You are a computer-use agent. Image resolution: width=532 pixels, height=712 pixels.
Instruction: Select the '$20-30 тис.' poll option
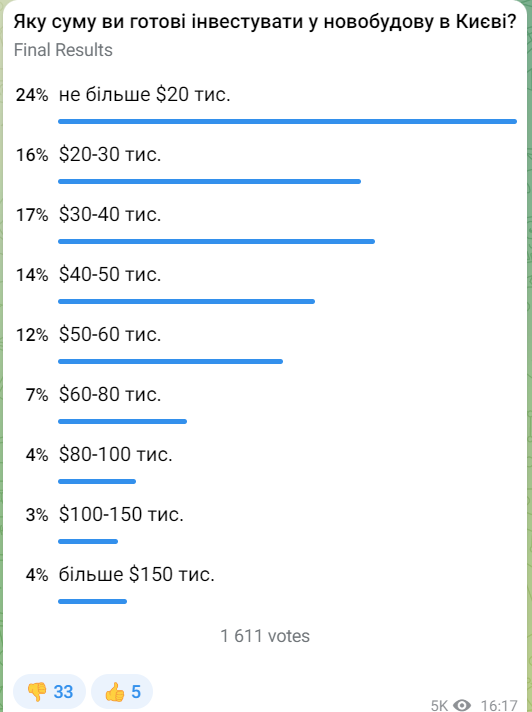266,165
